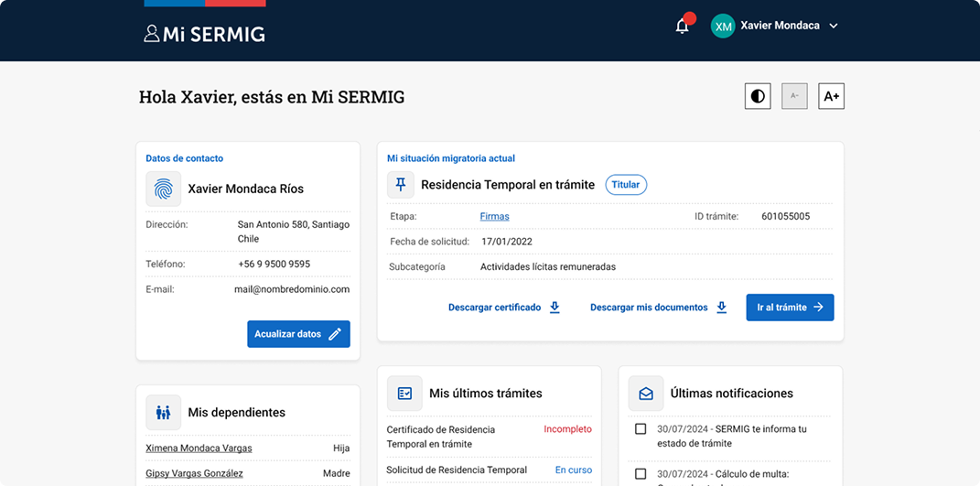Click the Madre relationship label
980x486 pixels.
336,473
